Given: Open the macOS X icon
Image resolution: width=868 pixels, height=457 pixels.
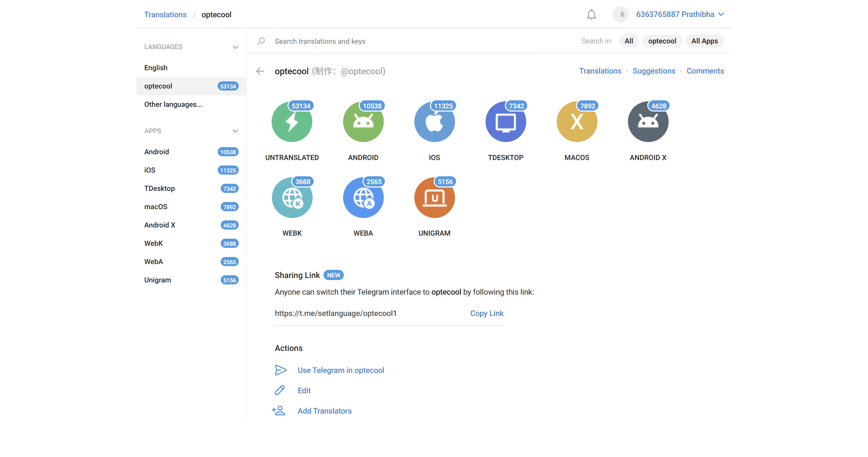Looking at the screenshot, I should 577,122.
